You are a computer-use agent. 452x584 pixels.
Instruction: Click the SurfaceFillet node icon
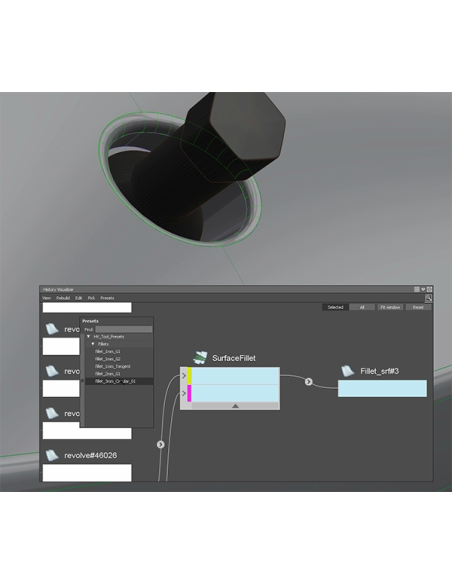coord(200,358)
